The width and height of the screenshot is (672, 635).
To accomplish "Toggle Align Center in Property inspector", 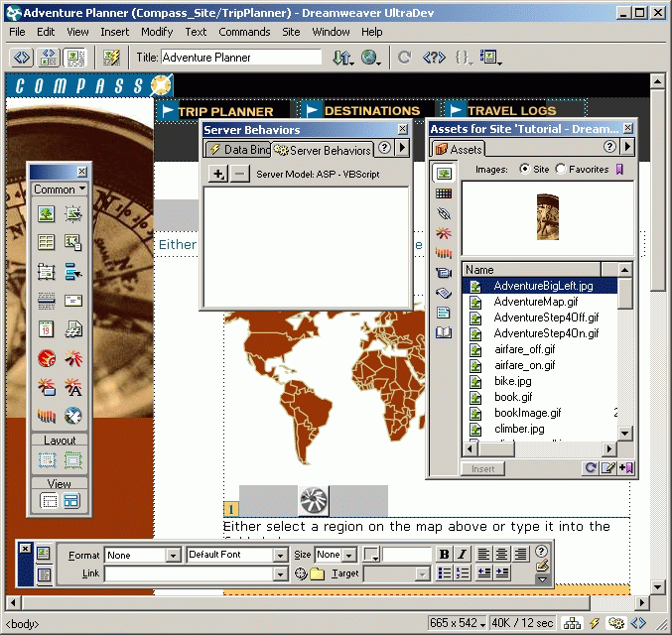I will click(501, 554).
